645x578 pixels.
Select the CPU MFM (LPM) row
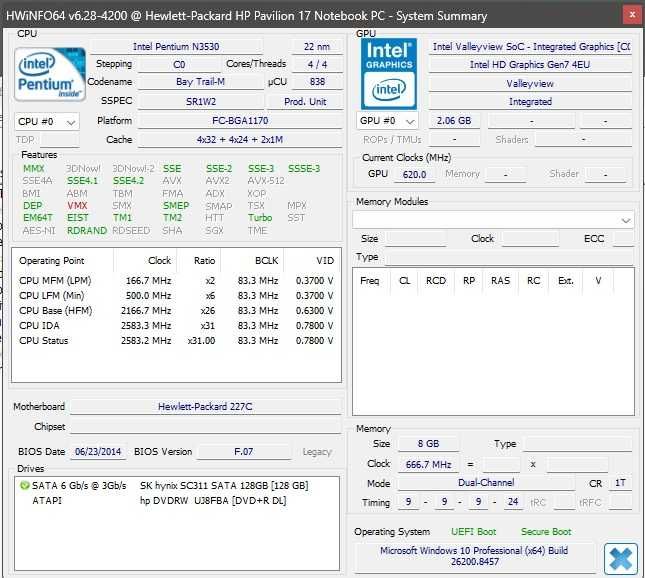176,281
